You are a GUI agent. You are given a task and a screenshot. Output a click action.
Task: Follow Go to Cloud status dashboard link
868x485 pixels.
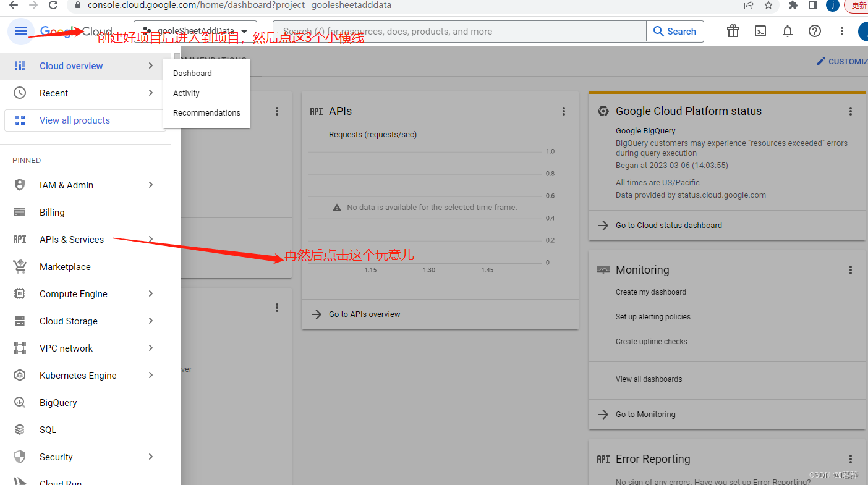(668, 225)
